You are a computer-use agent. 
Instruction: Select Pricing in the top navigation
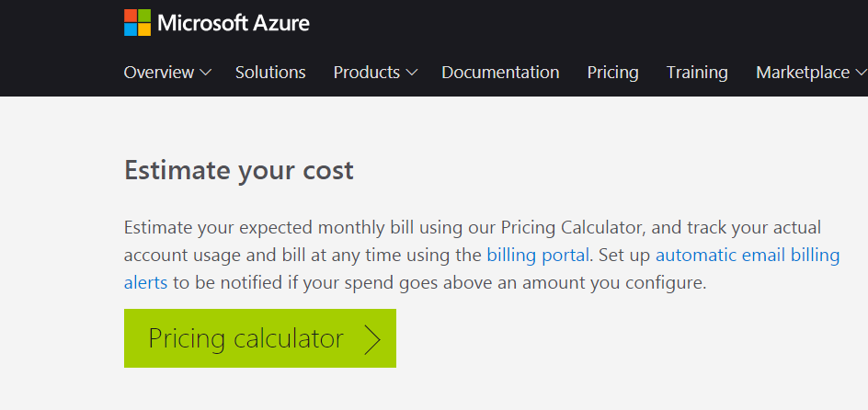pyautogui.click(x=612, y=73)
